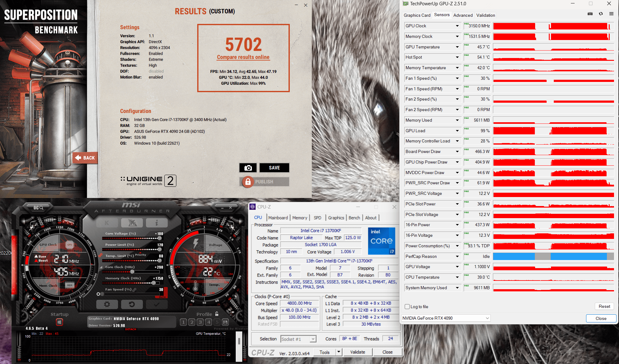Expand the GPU Clock sensor dropdown

[x=457, y=26]
